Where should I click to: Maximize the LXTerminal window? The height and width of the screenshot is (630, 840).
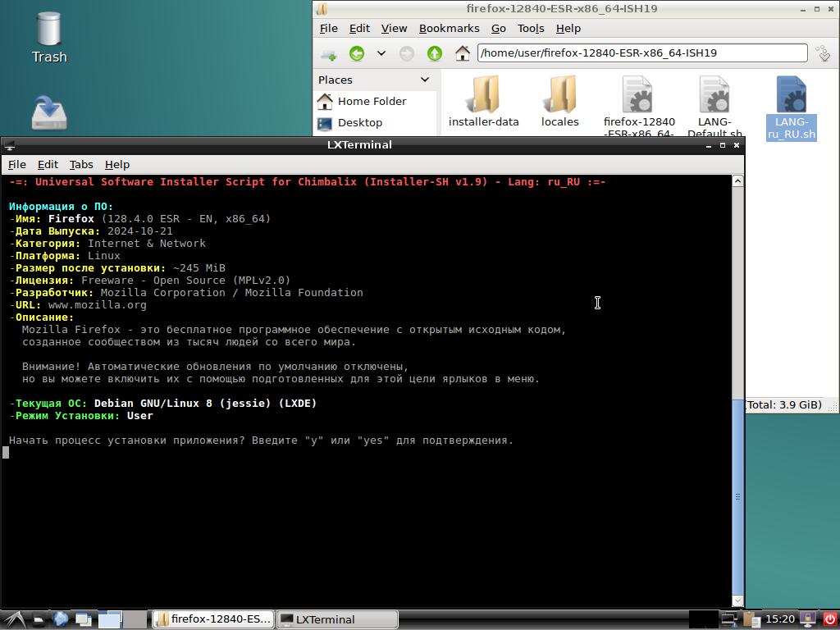click(x=722, y=145)
